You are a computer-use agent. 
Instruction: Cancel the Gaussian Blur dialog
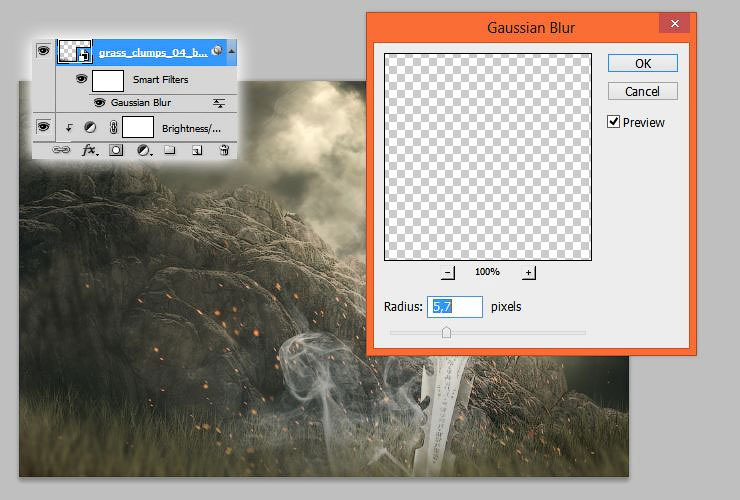coord(643,91)
